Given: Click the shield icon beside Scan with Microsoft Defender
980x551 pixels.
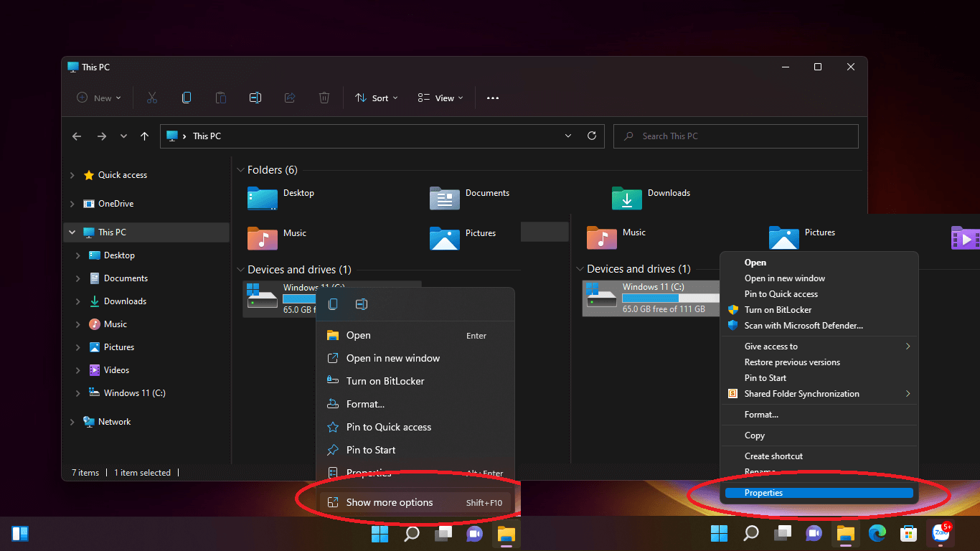Looking at the screenshot, I should point(732,326).
